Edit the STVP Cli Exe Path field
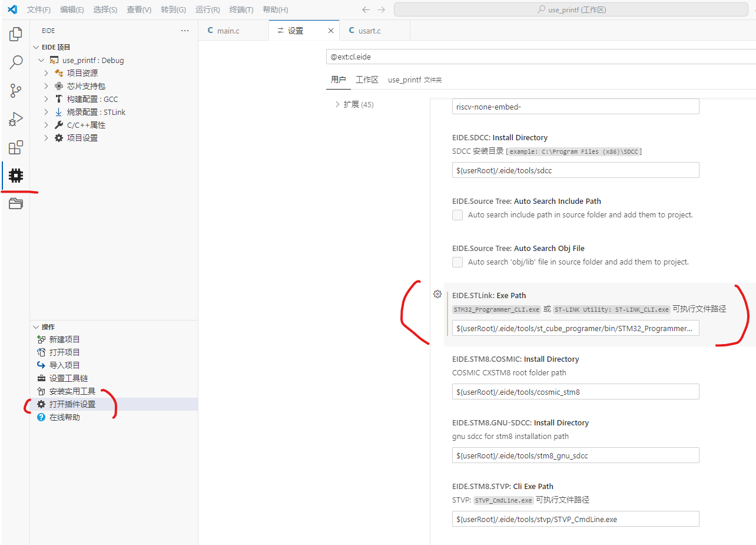This screenshot has width=756, height=545. 576,519
